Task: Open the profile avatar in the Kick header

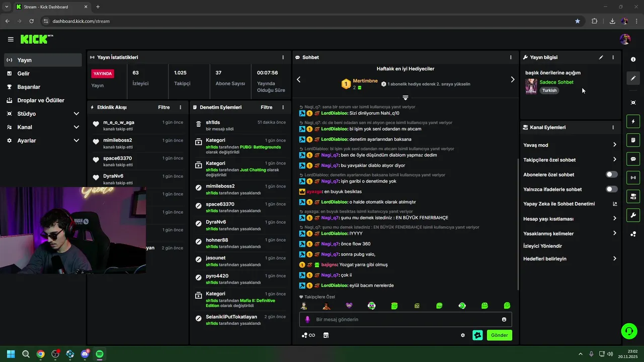Action: coord(625,39)
